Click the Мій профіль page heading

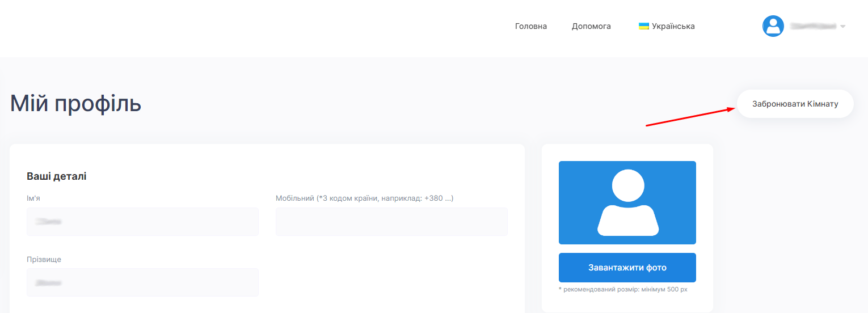coord(75,104)
